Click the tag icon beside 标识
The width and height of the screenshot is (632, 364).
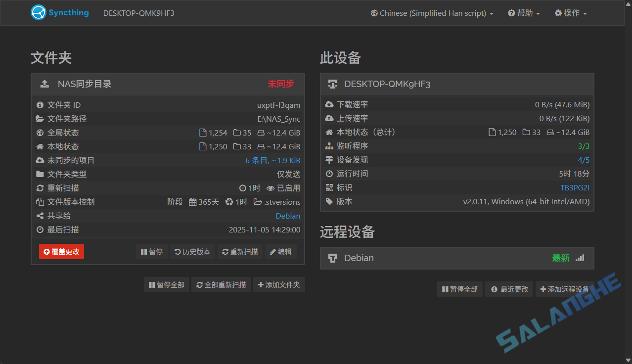coord(328,187)
